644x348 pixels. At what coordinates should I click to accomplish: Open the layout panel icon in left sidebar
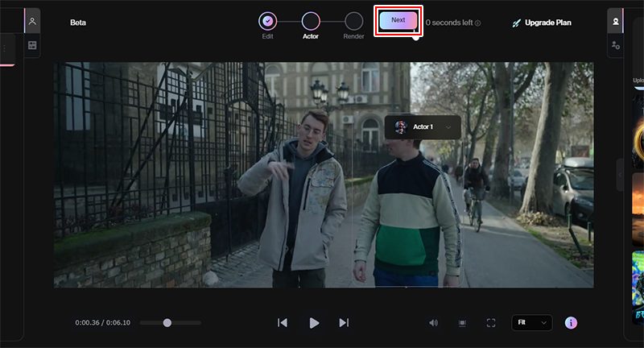(x=32, y=46)
